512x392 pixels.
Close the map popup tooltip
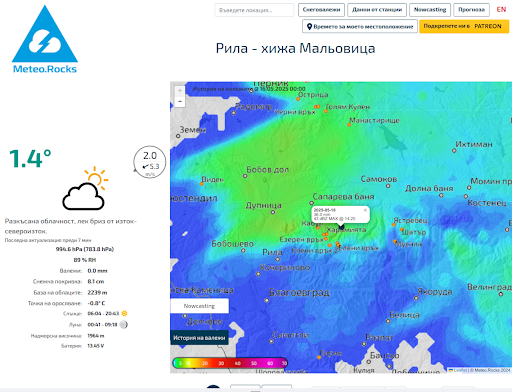(365, 210)
